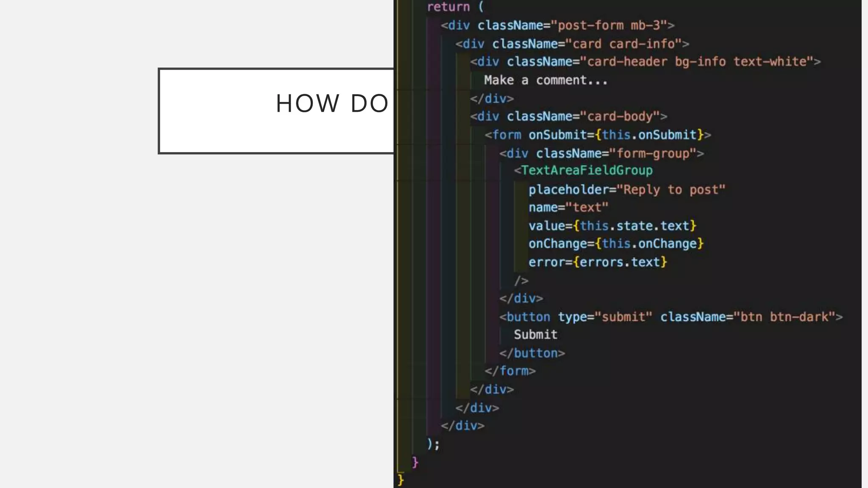Click the button type="submit" opening tag
The width and height of the screenshot is (868, 488).
[576, 317]
